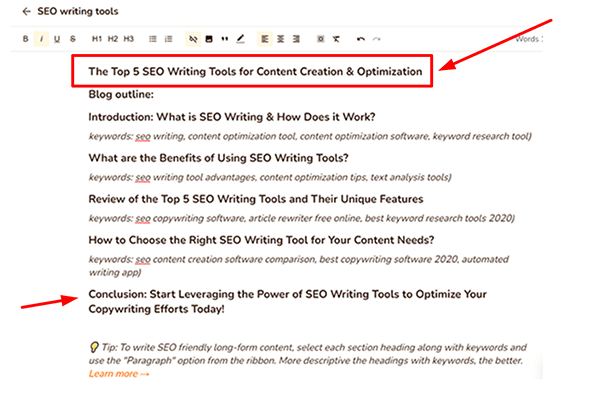Click the select-all frame icon

(321, 39)
